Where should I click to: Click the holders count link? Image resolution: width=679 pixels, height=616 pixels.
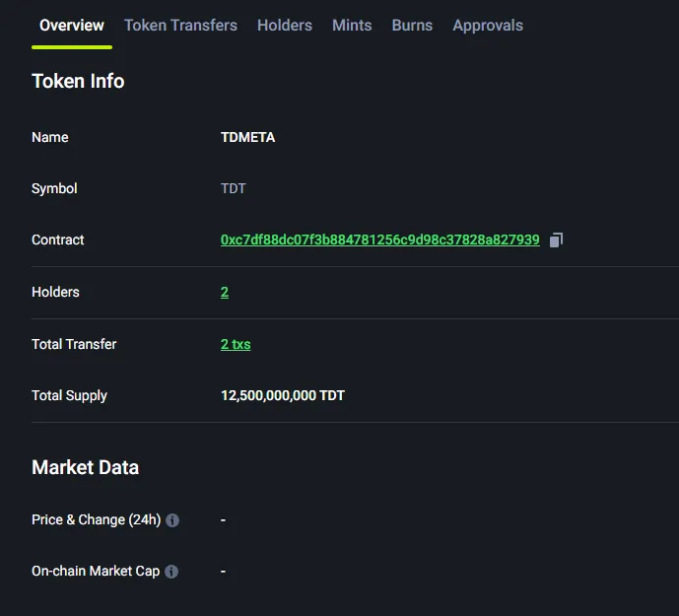pos(225,292)
